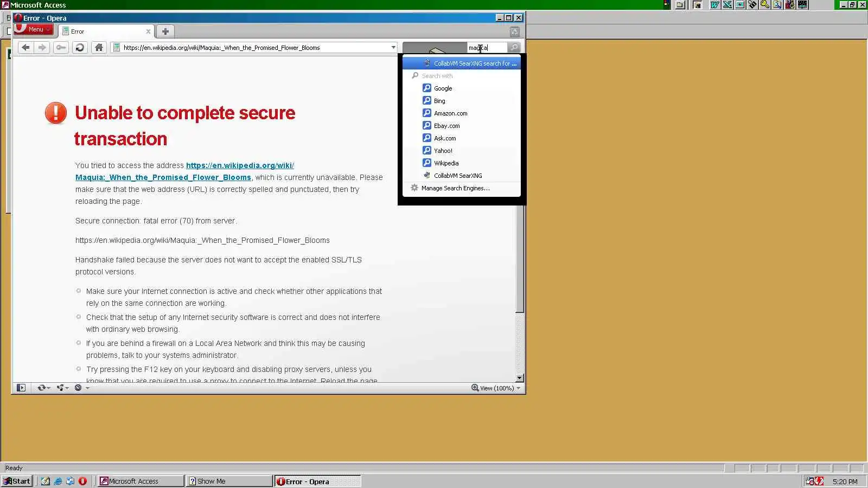Screen dimensions: 868x488
Task: Click Show Desktop in Quick Launch
Action: 46,481
